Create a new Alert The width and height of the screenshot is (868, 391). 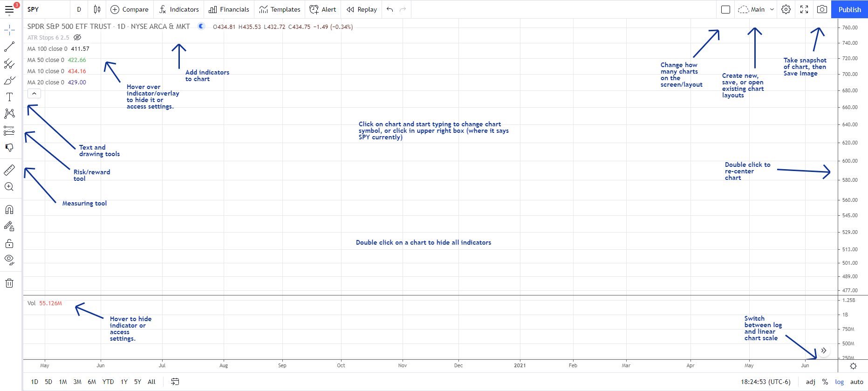coord(323,9)
